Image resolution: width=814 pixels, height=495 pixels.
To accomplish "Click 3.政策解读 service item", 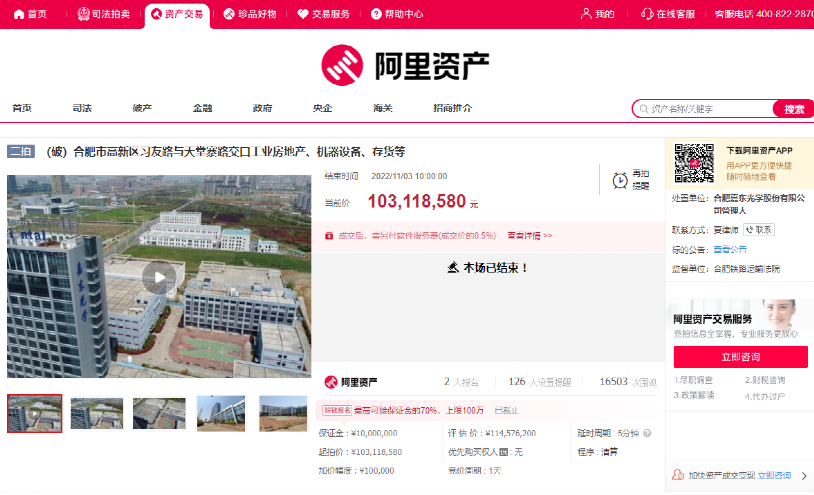I will point(694,395).
